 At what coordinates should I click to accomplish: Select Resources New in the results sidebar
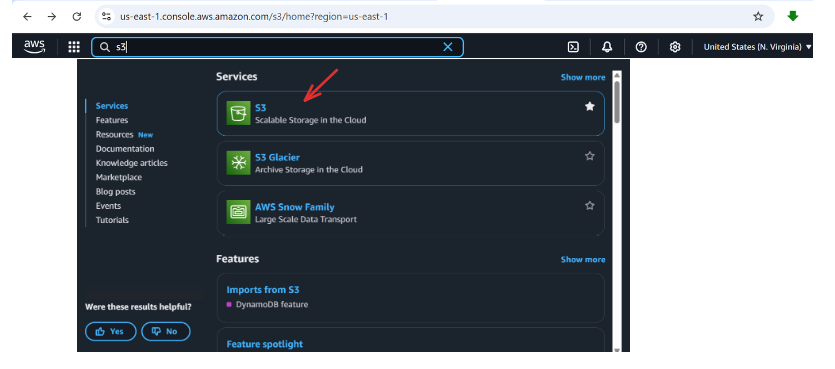pyautogui.click(x=124, y=135)
